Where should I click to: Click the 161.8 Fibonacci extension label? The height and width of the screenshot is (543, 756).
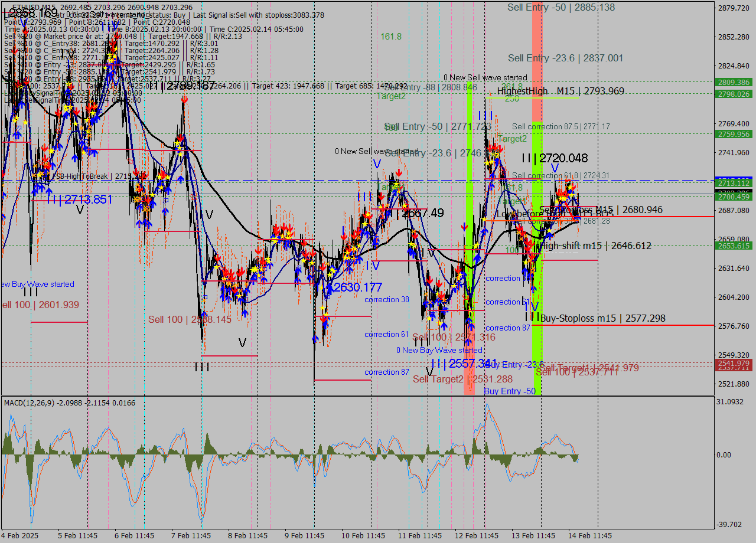(x=391, y=37)
